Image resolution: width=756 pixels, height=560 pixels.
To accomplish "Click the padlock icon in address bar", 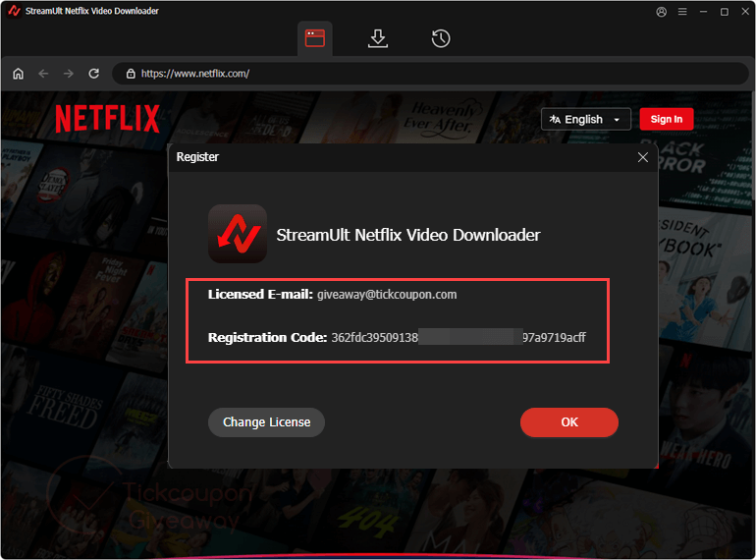I will [x=131, y=74].
